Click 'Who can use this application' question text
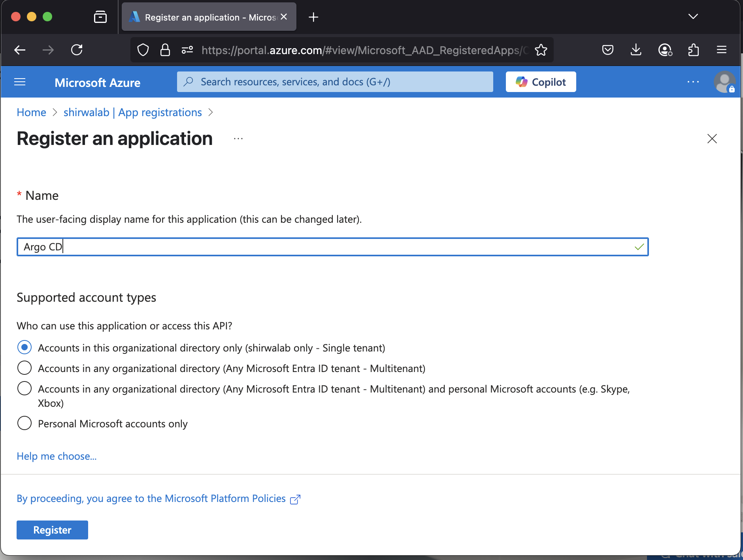 click(x=124, y=326)
